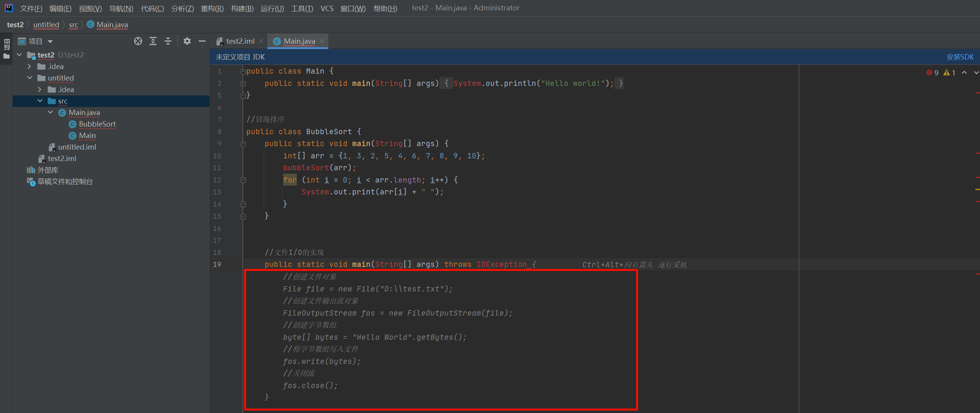Click the locate/select opened file crosshair icon

(x=138, y=41)
